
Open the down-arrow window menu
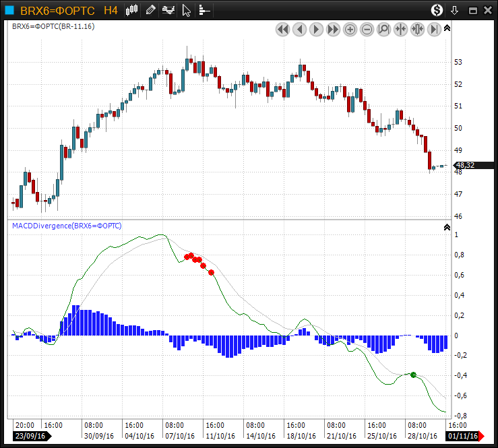[455, 10]
